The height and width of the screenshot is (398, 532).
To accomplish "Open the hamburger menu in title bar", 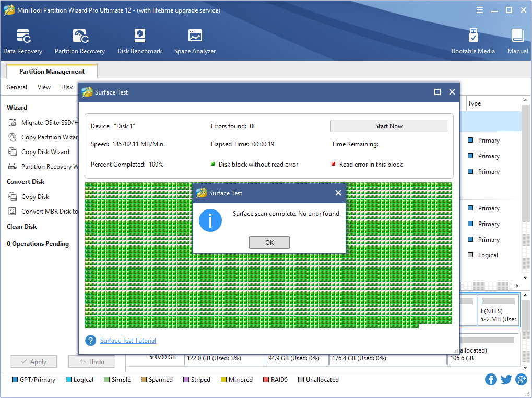I will point(479,9).
